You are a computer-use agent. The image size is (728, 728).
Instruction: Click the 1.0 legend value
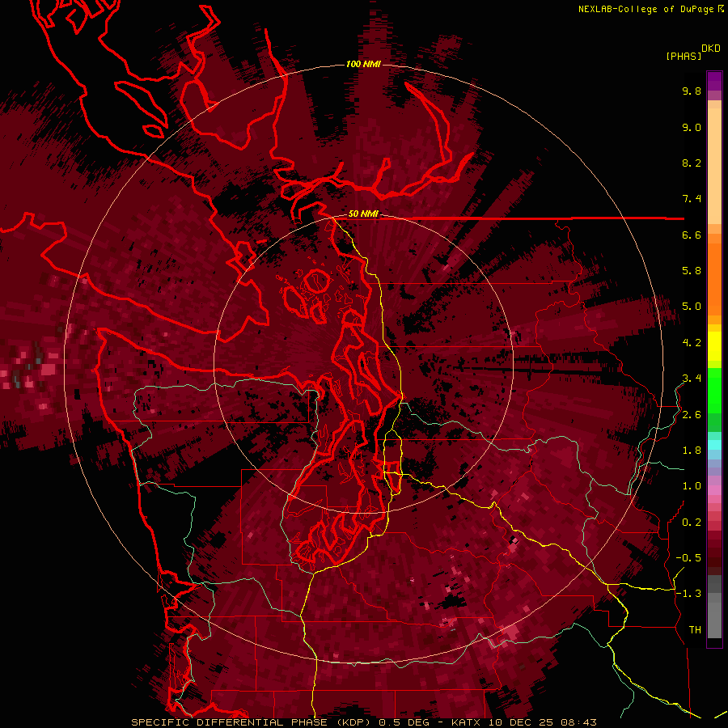[692, 486]
